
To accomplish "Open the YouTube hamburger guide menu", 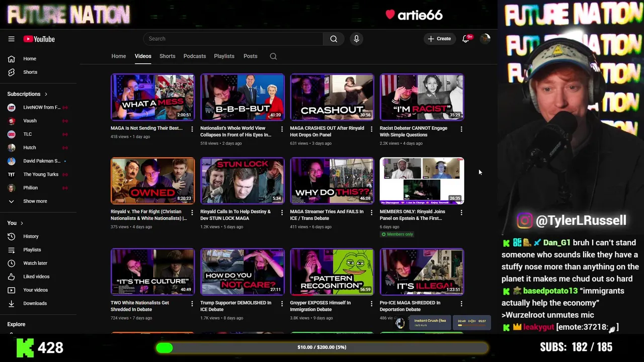I will (x=11, y=39).
